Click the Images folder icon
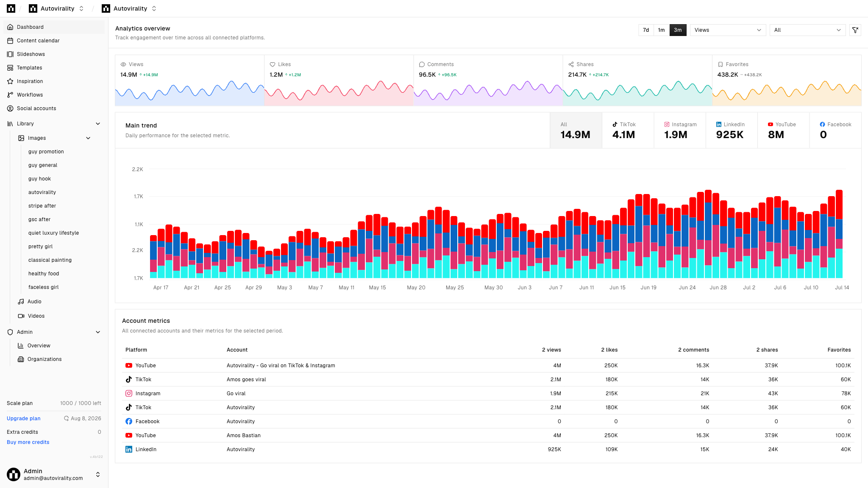Screen dimensions: 868x488 (21, 138)
